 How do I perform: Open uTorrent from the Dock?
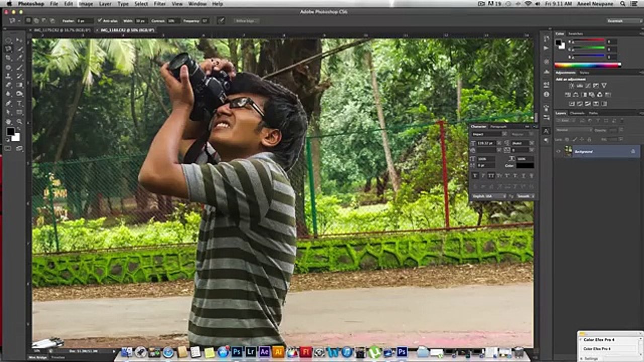(x=374, y=352)
